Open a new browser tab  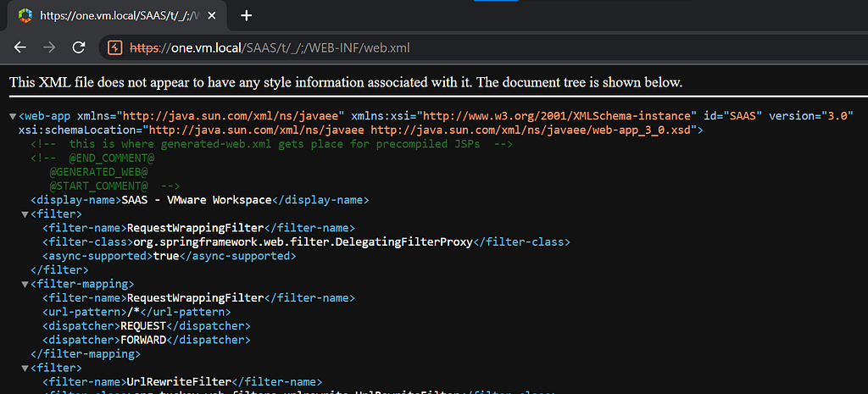pos(247,15)
